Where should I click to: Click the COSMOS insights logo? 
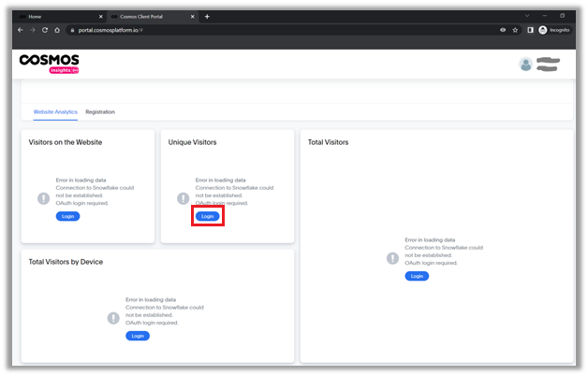click(50, 63)
